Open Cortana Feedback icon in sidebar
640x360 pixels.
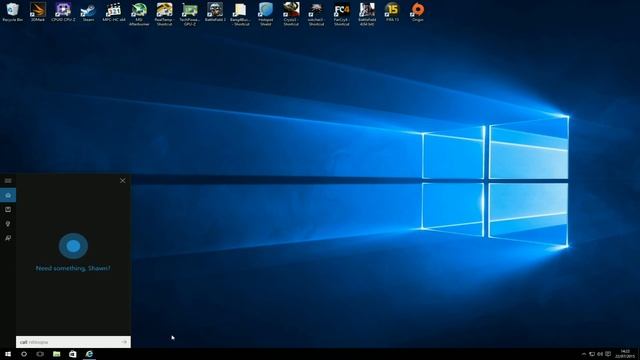[8, 238]
